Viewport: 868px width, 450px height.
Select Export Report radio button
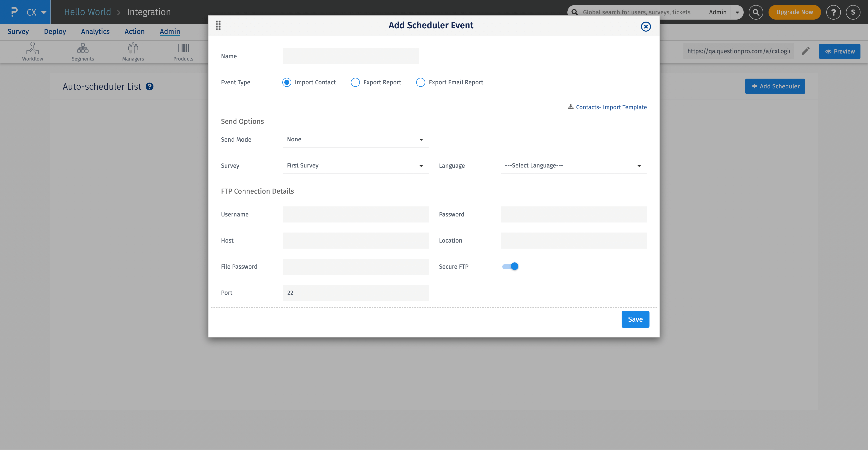[x=355, y=83]
